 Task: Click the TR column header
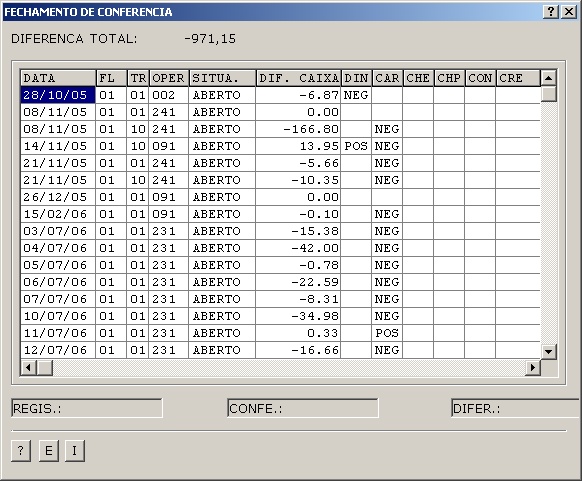138,78
